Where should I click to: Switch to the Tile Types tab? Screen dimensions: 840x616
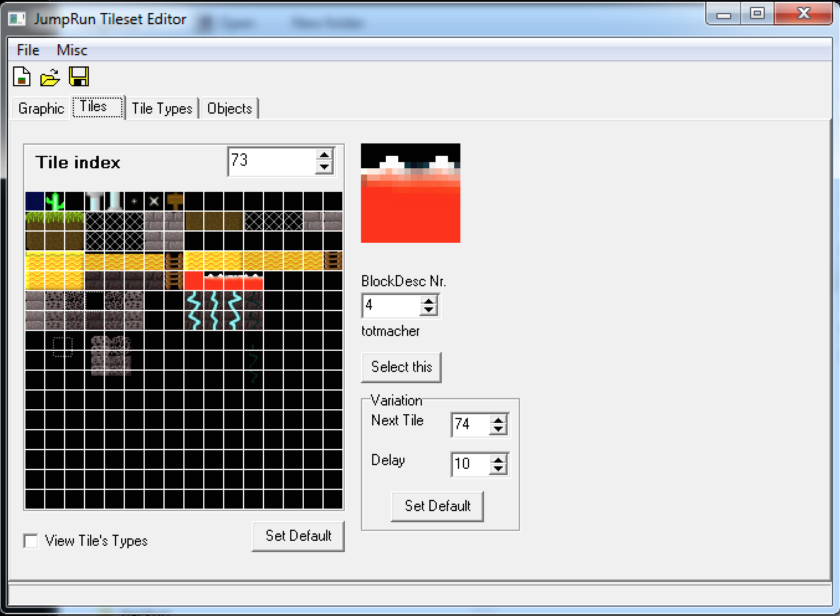[162, 109]
